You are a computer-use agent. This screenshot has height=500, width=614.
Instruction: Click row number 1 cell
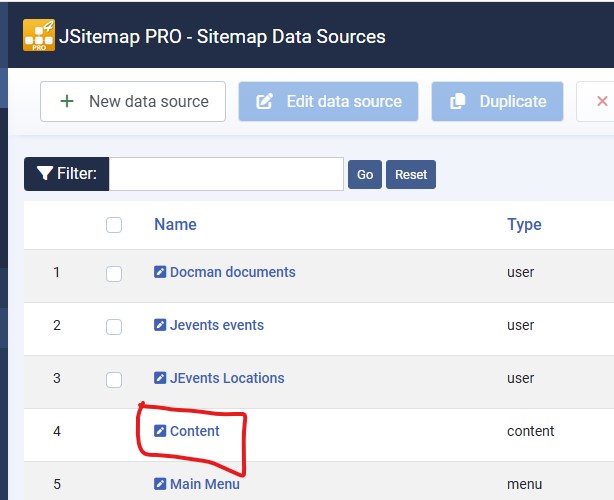pos(57,272)
